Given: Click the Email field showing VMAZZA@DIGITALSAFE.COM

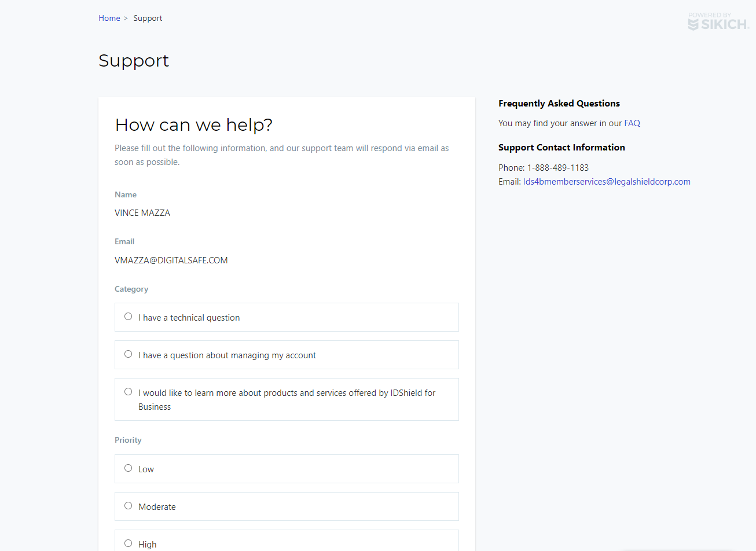Looking at the screenshot, I should coord(171,260).
